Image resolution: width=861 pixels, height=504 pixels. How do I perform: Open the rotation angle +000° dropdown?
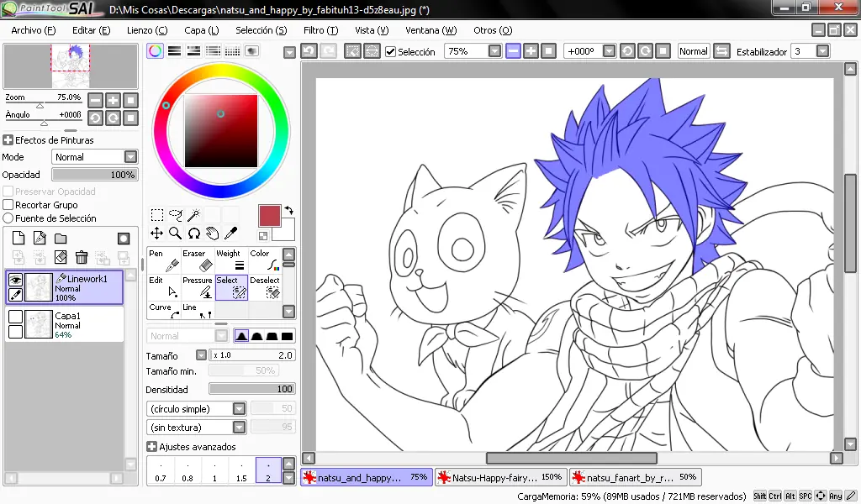(609, 51)
